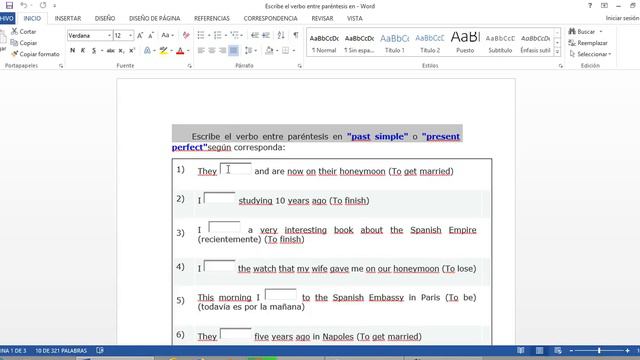Click Seleccionar in Edición group
The height and width of the screenshot is (360, 640).
(x=590, y=54)
